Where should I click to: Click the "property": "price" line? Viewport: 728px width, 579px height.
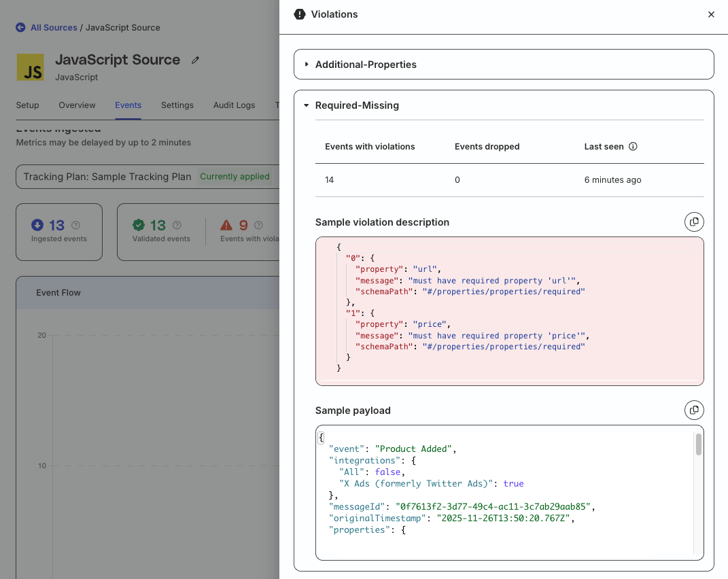click(x=402, y=324)
